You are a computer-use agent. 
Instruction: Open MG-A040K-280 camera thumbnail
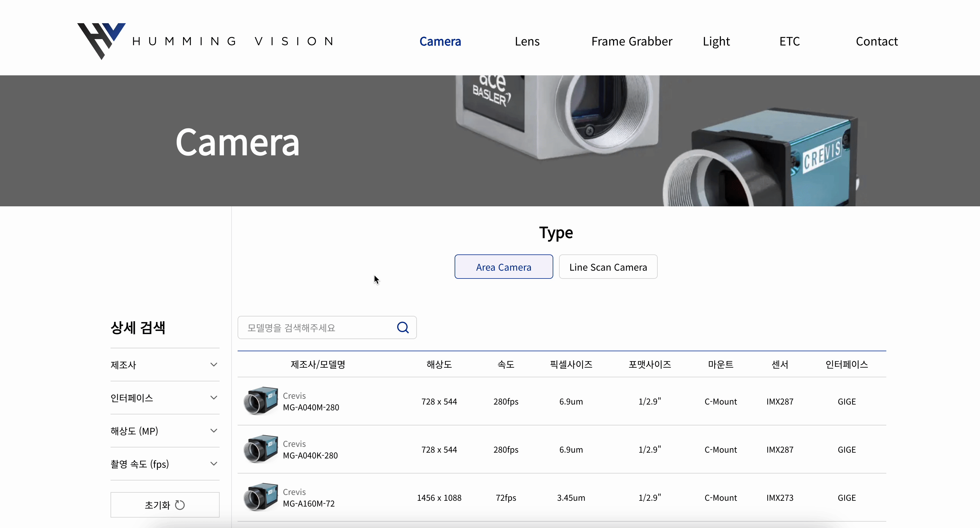[x=261, y=449]
